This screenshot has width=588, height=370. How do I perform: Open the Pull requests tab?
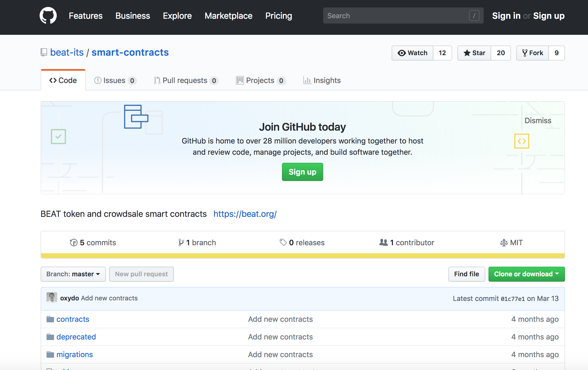(186, 80)
